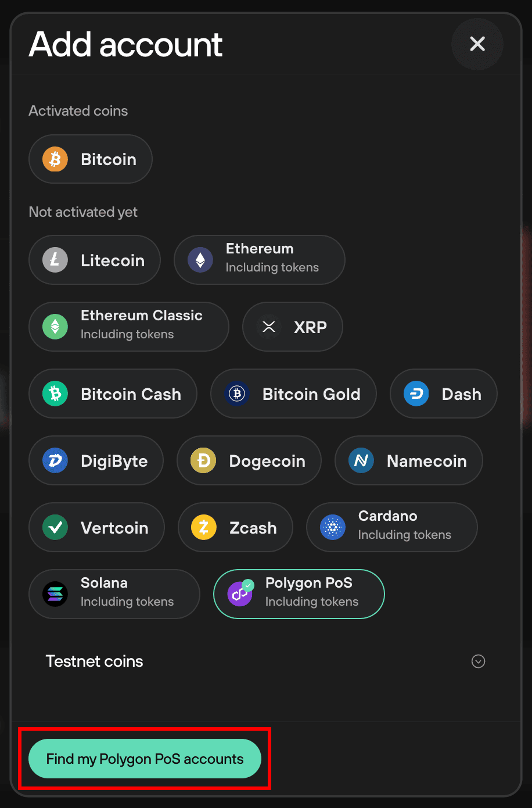Select the Dash coin chip
The width and height of the screenshot is (532, 808).
point(444,394)
